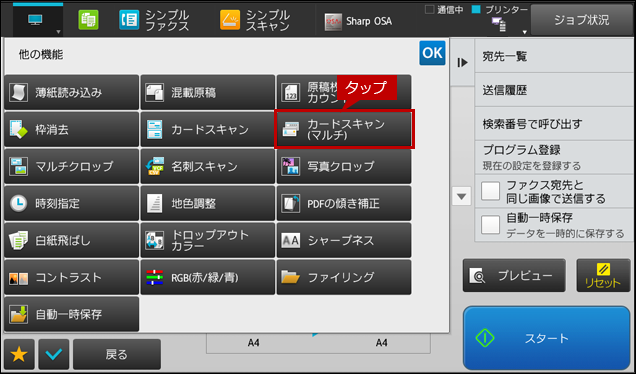The image size is (636, 374).
Task: Tap the green copy mode icon
Action: pos(88,20)
